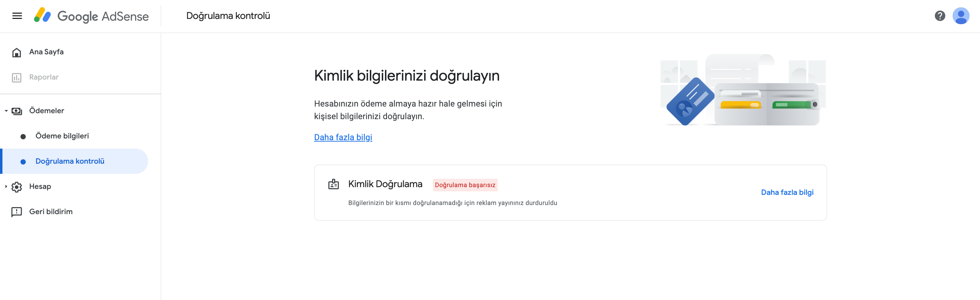Collapse the Ödemeler section arrow
Image resolution: width=980 pixels, height=300 pixels.
coord(6,111)
